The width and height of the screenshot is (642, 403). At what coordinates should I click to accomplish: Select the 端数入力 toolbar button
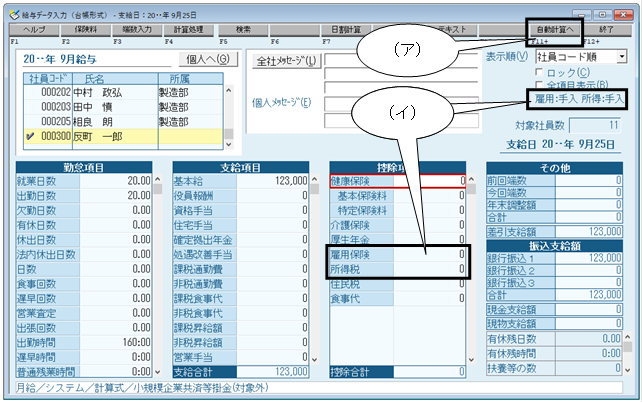tap(137, 30)
